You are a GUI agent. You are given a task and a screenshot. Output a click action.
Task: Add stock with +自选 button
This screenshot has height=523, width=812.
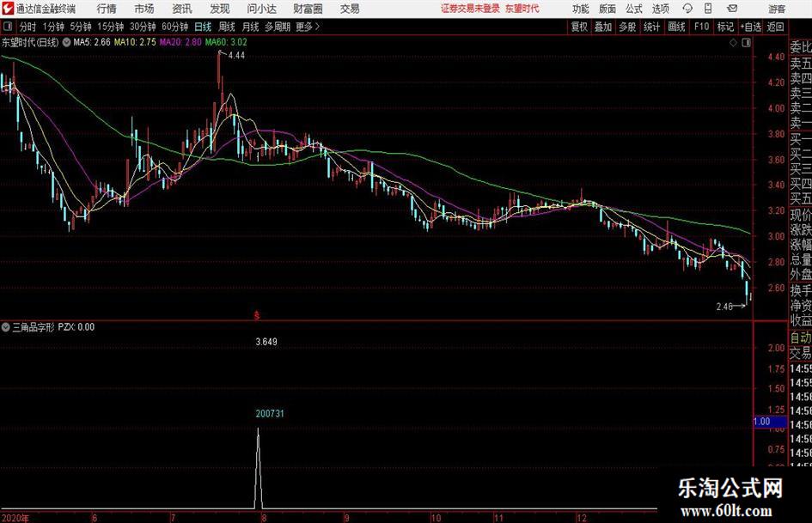click(x=750, y=27)
